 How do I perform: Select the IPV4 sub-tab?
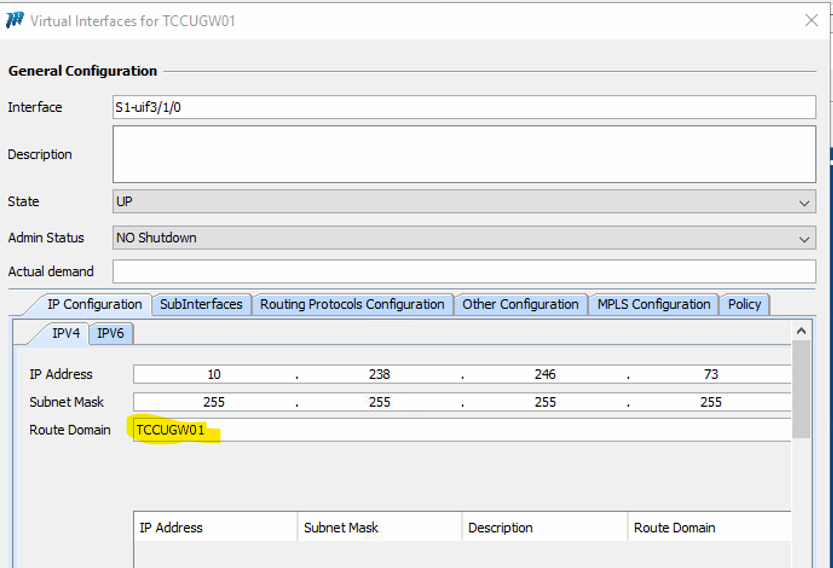point(66,333)
